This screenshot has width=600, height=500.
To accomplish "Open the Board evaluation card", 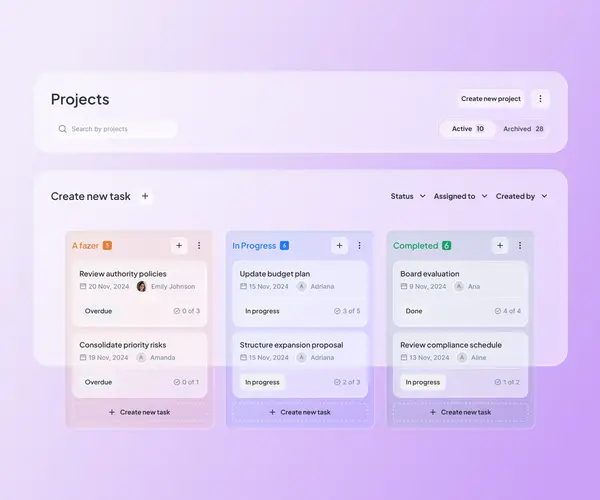I will (x=460, y=293).
